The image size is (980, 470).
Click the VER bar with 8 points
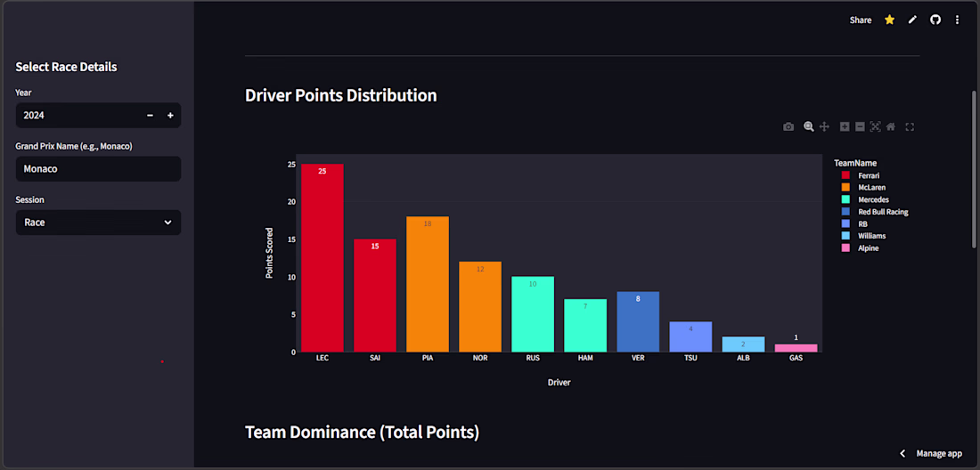point(638,321)
